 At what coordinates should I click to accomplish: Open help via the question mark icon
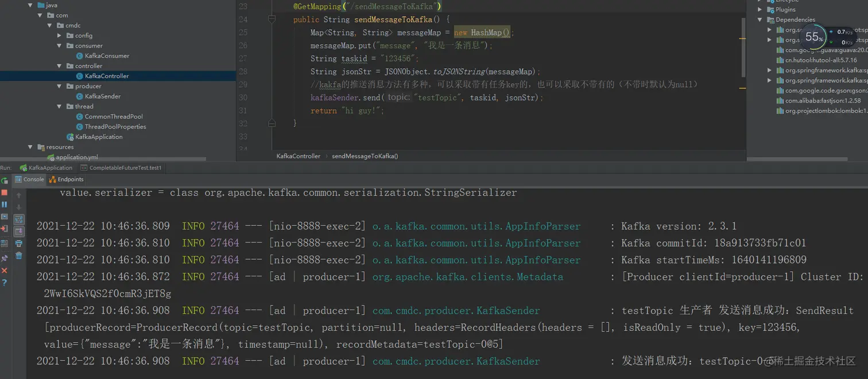[x=5, y=282]
